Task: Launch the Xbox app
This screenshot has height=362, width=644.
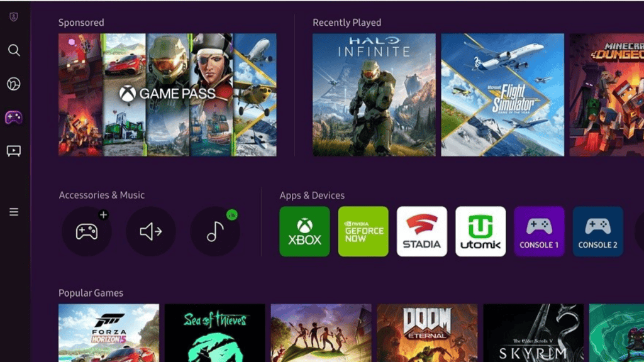Action: tap(304, 231)
